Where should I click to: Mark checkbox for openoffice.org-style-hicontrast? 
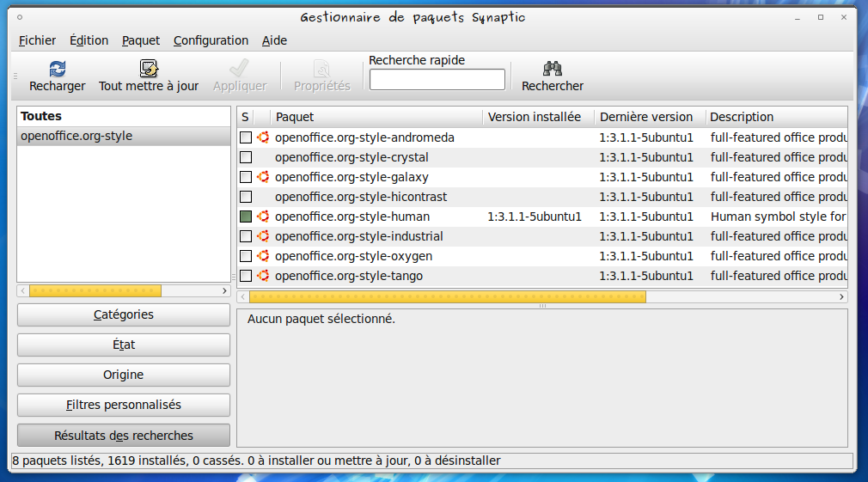pyautogui.click(x=246, y=197)
